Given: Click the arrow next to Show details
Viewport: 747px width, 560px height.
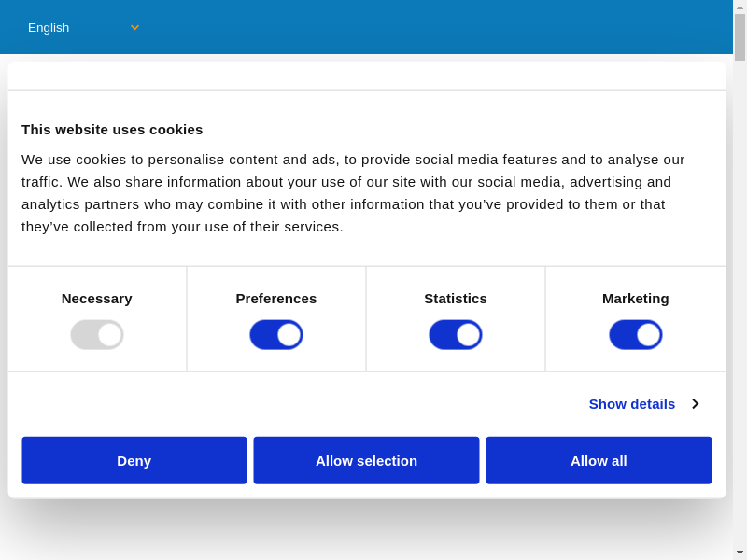Looking at the screenshot, I should (695, 403).
